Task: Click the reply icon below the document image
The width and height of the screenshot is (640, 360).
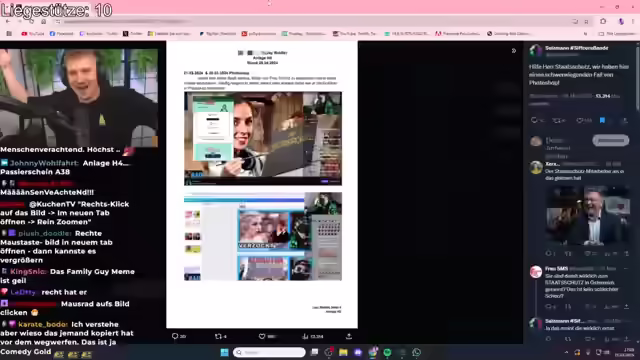Action: 175,336
